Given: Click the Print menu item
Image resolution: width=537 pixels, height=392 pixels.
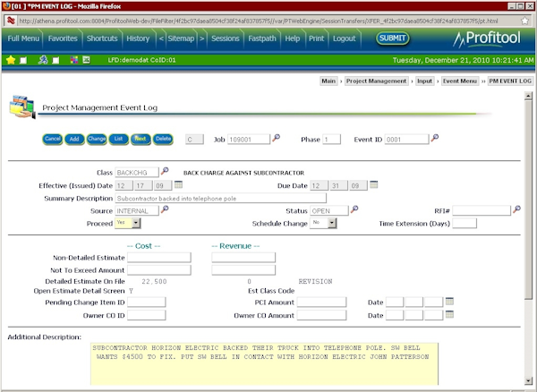Looking at the screenshot, I should [x=317, y=38].
